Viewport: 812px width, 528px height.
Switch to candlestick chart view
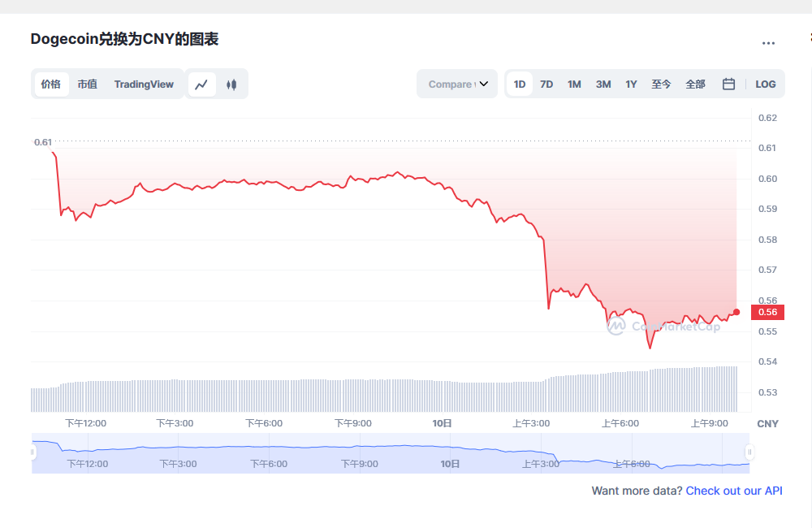click(x=231, y=84)
